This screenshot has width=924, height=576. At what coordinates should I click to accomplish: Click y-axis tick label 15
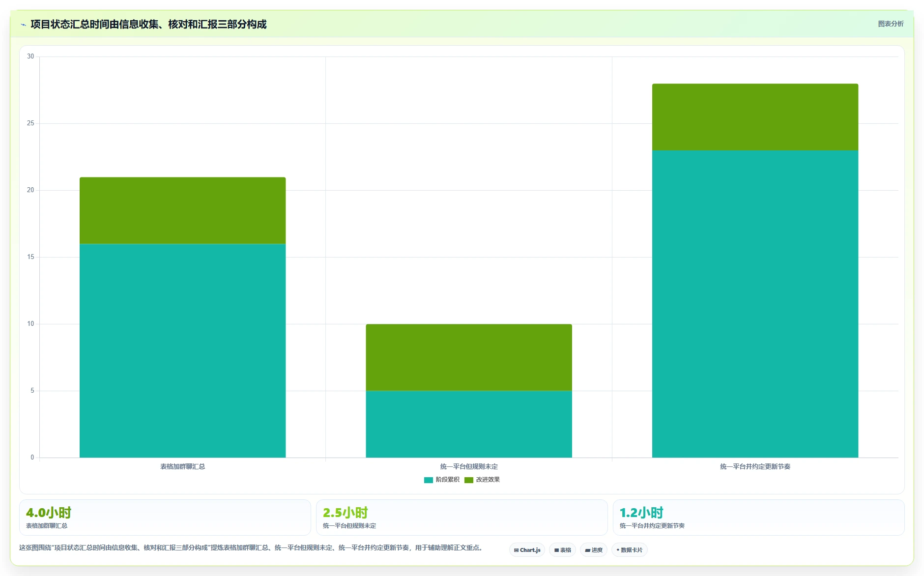tap(30, 257)
